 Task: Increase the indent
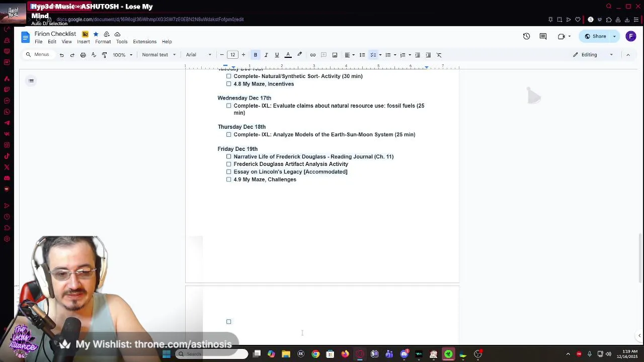tap(428, 55)
